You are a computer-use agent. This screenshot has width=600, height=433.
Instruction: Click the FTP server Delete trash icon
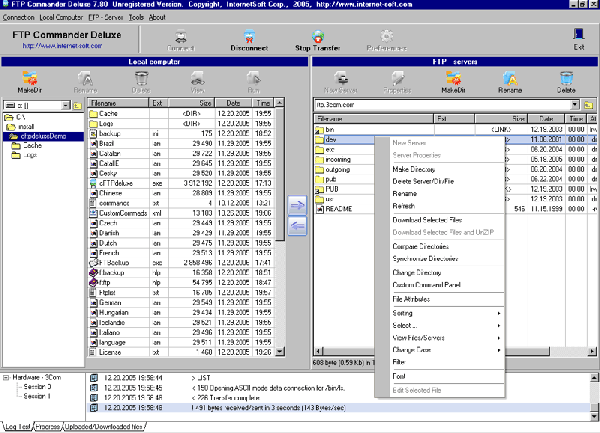[x=567, y=80]
